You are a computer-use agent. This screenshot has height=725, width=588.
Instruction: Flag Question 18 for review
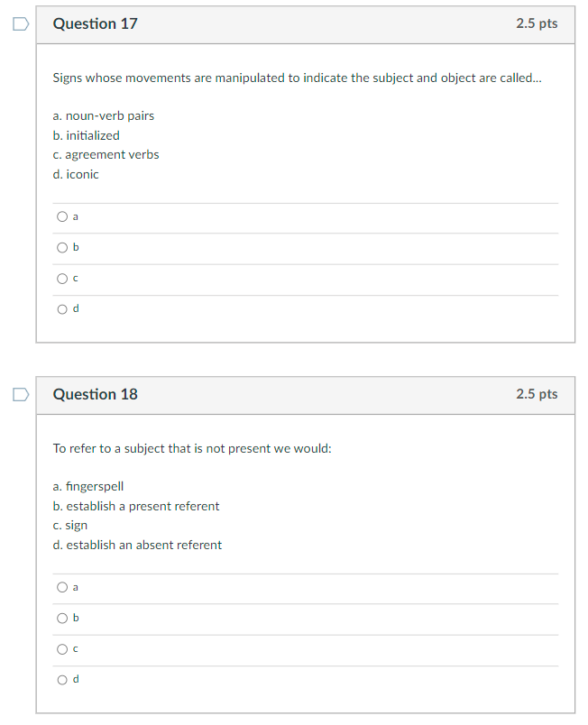coord(20,394)
